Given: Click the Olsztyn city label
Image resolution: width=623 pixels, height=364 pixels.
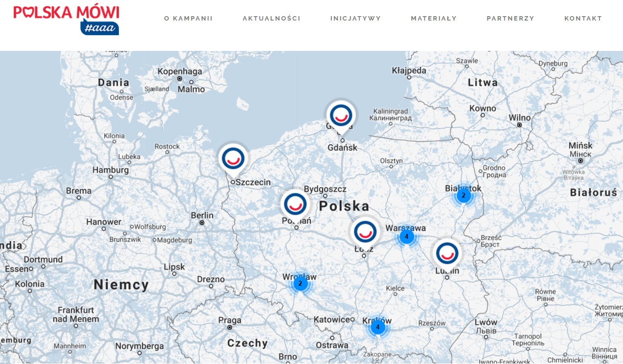Looking at the screenshot, I should (x=392, y=160).
